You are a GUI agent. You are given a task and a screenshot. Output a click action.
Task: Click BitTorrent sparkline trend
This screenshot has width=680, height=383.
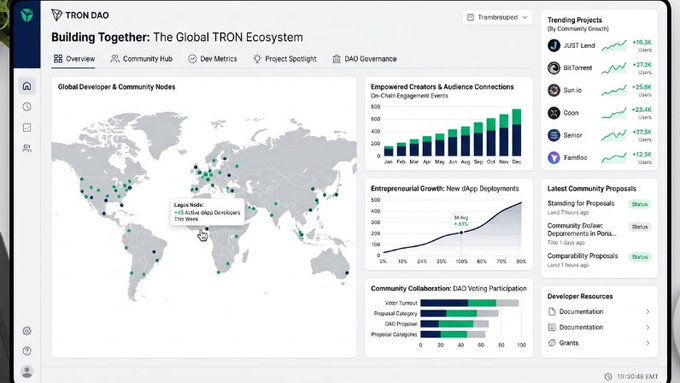[614, 68]
